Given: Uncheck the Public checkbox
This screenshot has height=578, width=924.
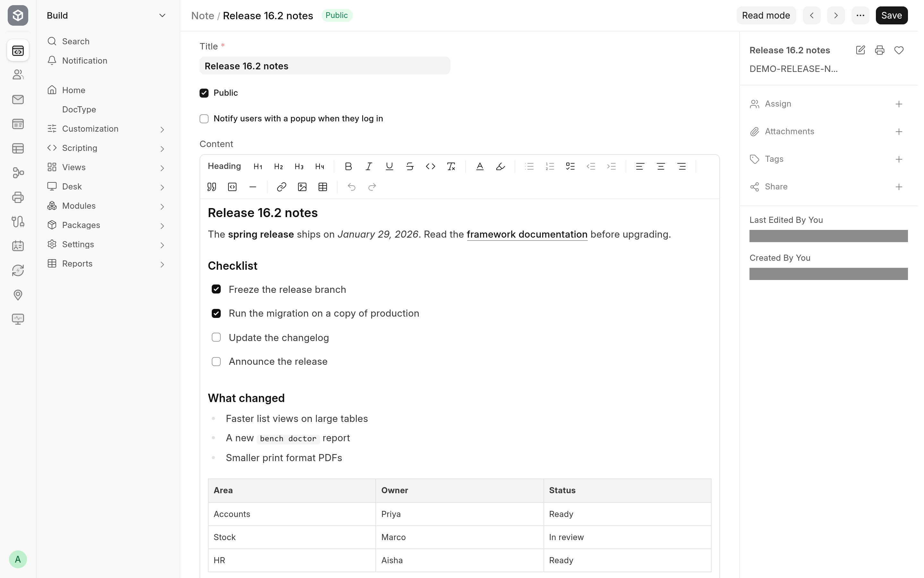Looking at the screenshot, I should pyautogui.click(x=204, y=93).
